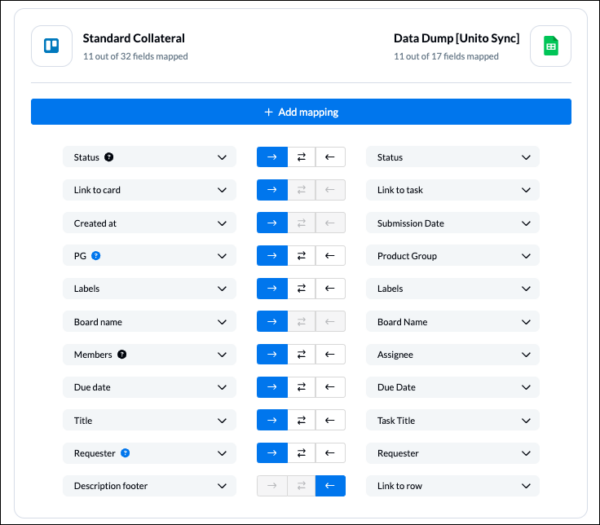Select right arrow in PG row

pyautogui.click(x=272, y=256)
